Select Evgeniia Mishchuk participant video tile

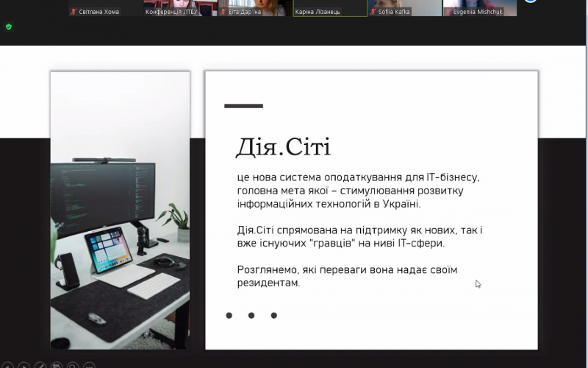pos(480,8)
